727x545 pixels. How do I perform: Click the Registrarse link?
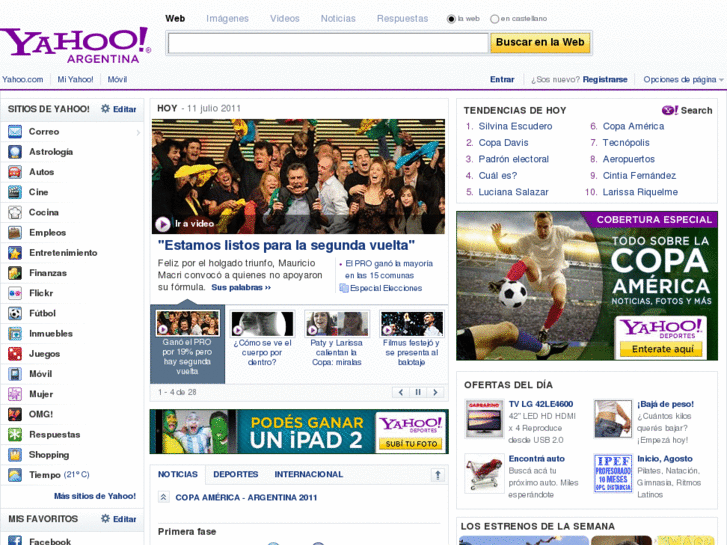tap(605, 80)
